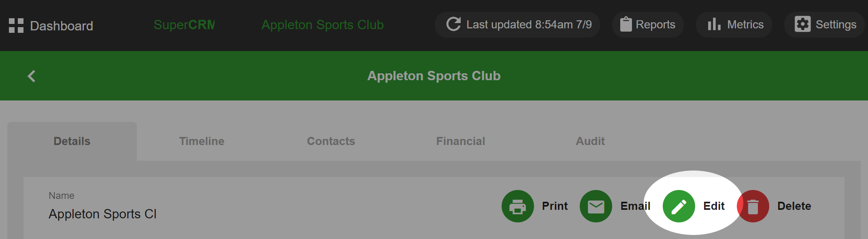Click the Metrics bar chart icon

point(714,24)
